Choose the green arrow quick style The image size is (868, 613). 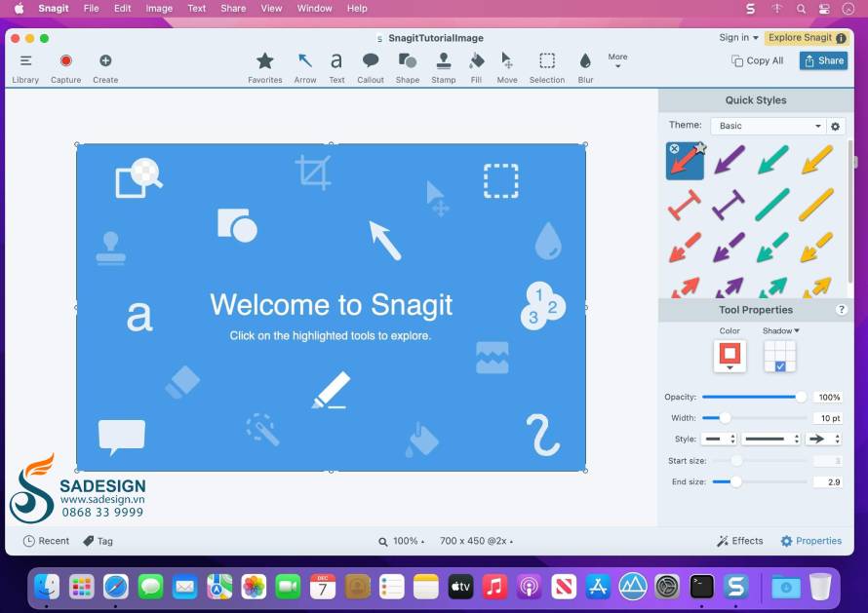[x=772, y=160]
